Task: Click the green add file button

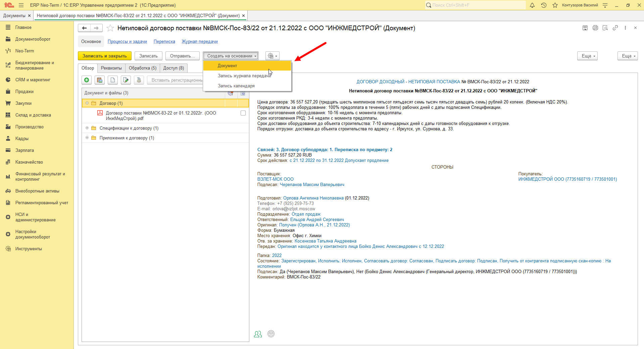Action: 87,80
